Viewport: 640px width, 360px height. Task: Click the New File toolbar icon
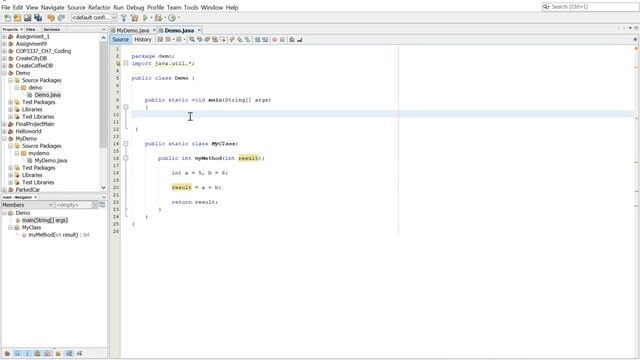pyautogui.click(x=7, y=18)
